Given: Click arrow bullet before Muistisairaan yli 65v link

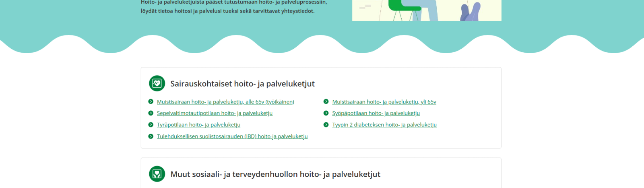Looking at the screenshot, I should point(326,102).
